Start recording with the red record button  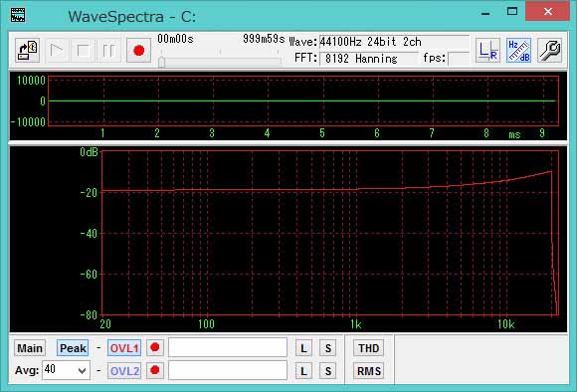tap(138, 51)
